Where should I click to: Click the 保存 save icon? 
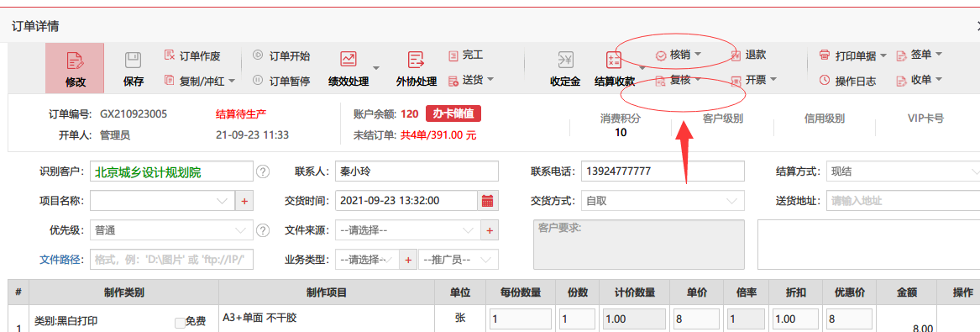(x=134, y=61)
